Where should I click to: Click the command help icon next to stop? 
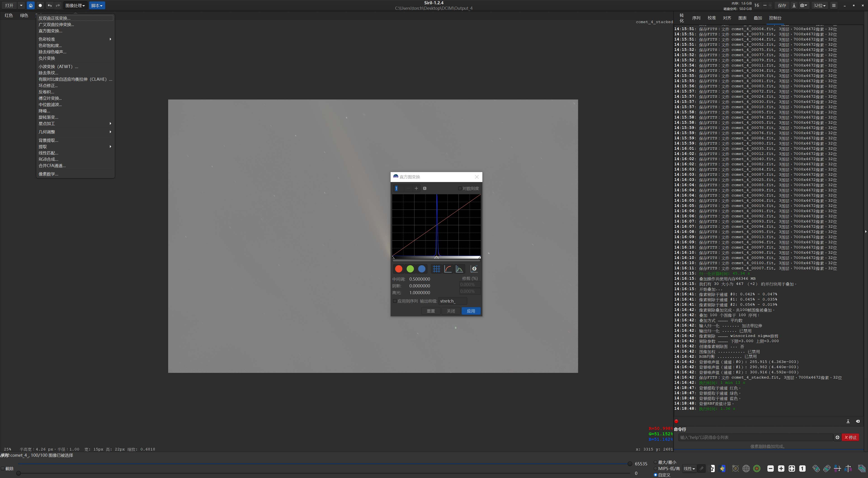point(837,438)
